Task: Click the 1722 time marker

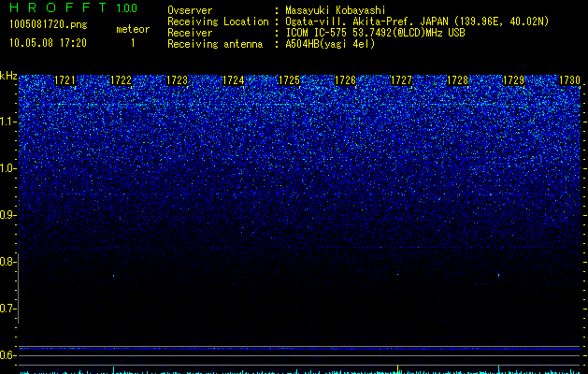Action: coord(122,79)
